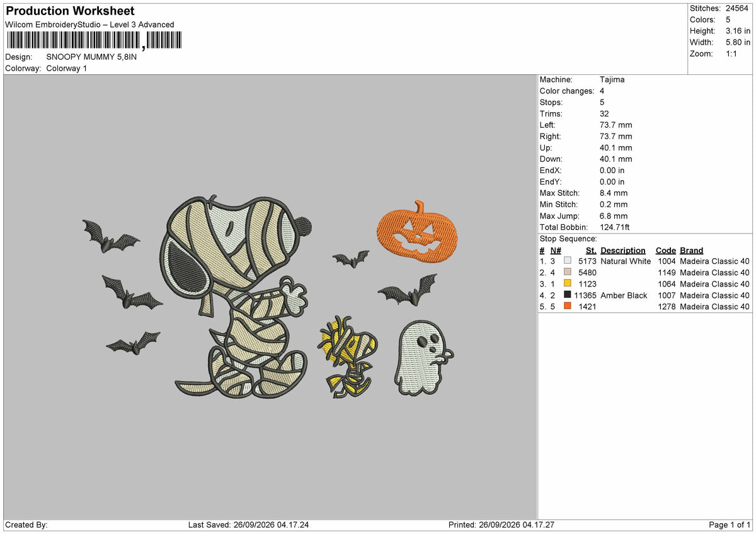Click the Amber Black color swatch
This screenshot has width=756, height=534.
coord(568,295)
